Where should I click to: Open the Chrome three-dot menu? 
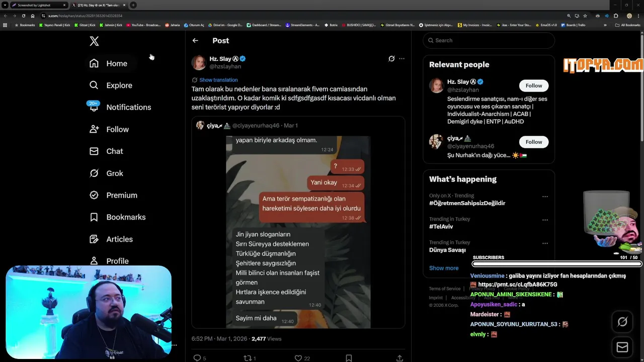[x=638, y=16]
